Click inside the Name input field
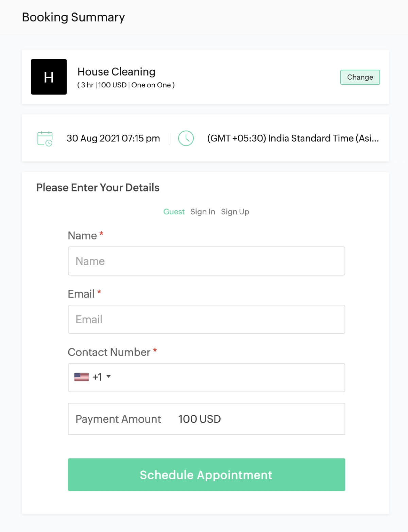 [x=206, y=261]
